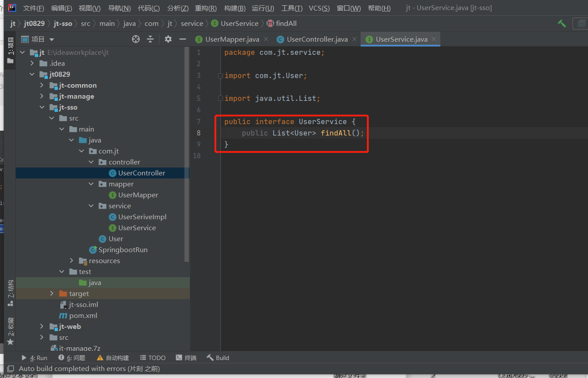Collapse the controller package
588x378 pixels.
pos(91,162)
